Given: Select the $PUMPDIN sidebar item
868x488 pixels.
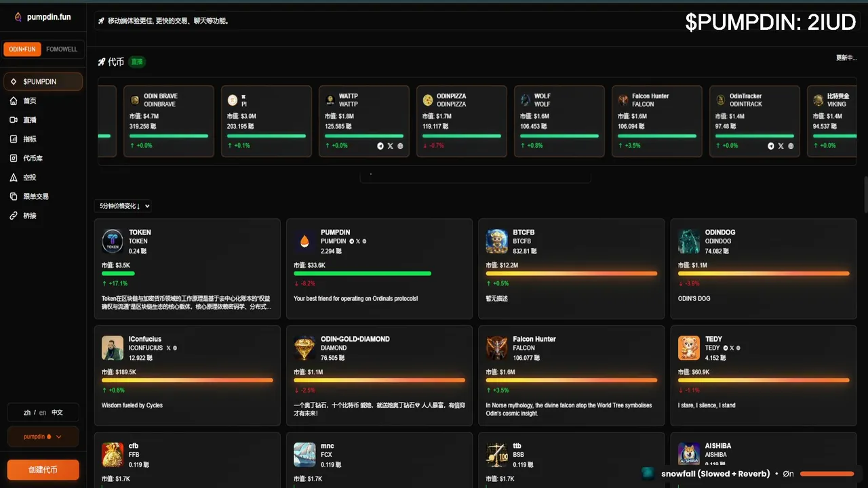Looking at the screenshot, I should click(43, 81).
